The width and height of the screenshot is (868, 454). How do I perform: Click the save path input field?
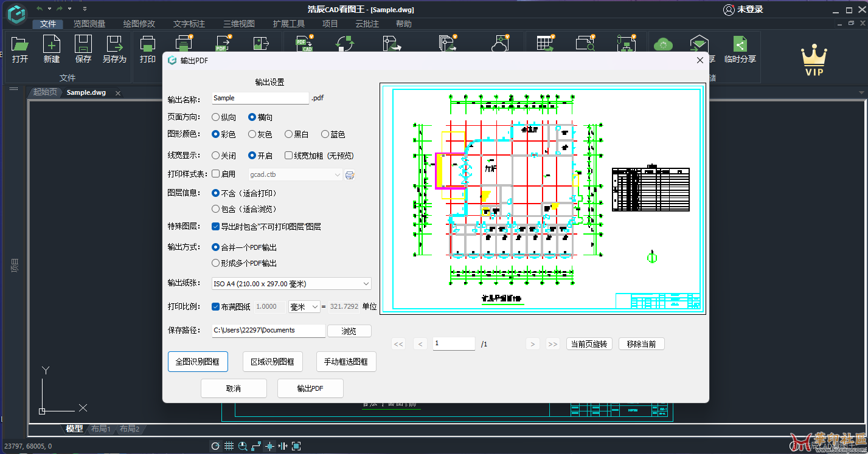point(268,331)
